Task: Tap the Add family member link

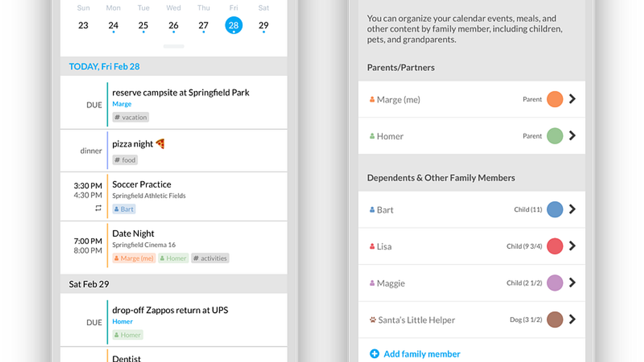Action: pyautogui.click(x=422, y=354)
